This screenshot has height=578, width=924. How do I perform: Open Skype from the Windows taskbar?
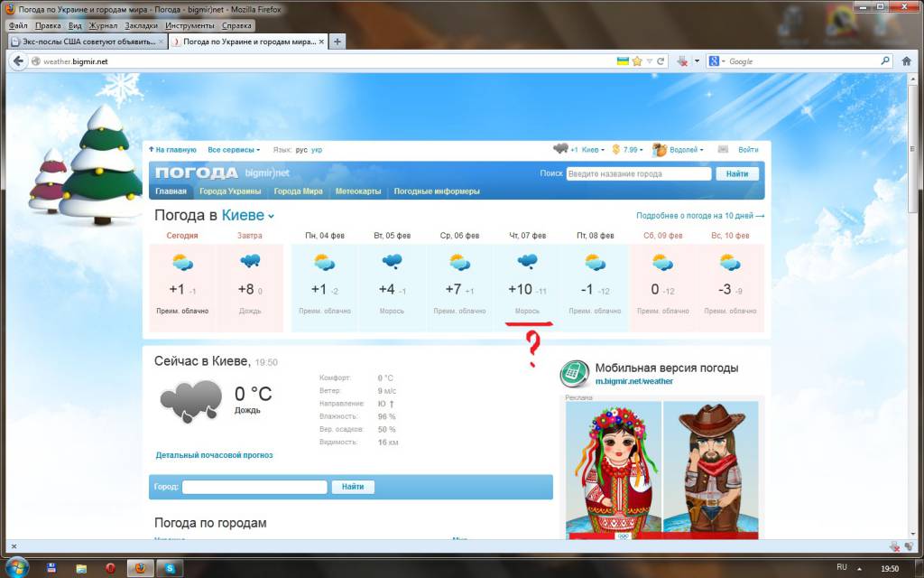coord(169,568)
